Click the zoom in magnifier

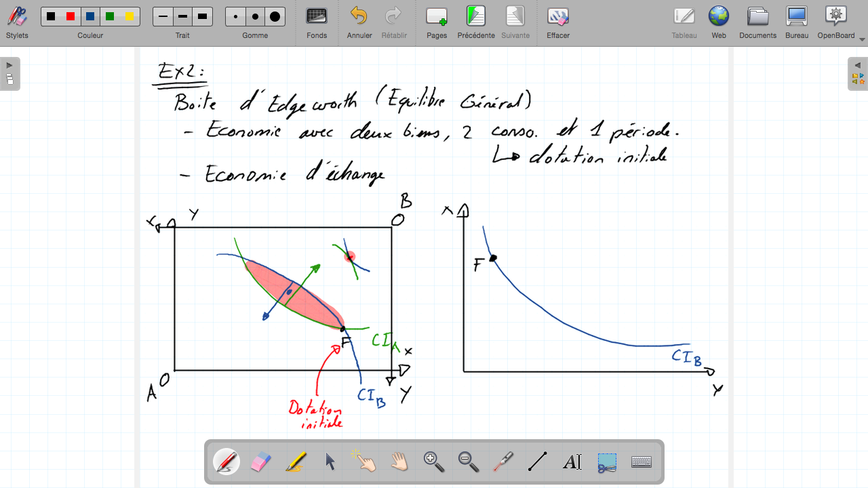[x=434, y=462]
